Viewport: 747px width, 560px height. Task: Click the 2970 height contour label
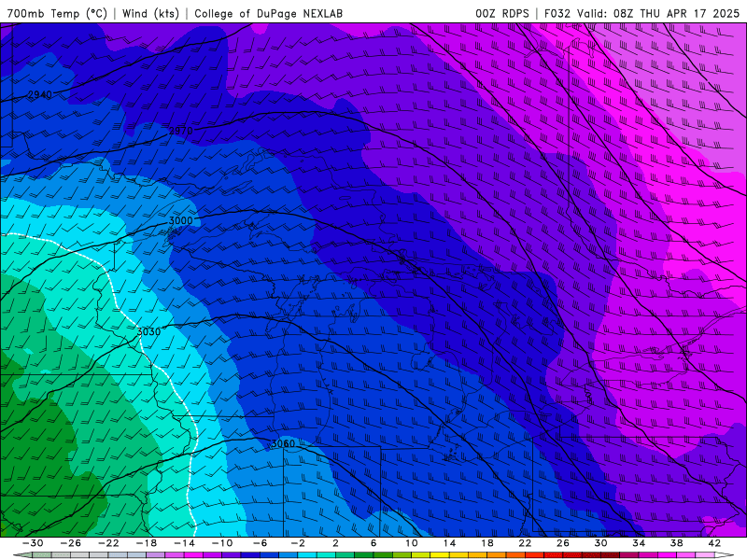click(181, 131)
